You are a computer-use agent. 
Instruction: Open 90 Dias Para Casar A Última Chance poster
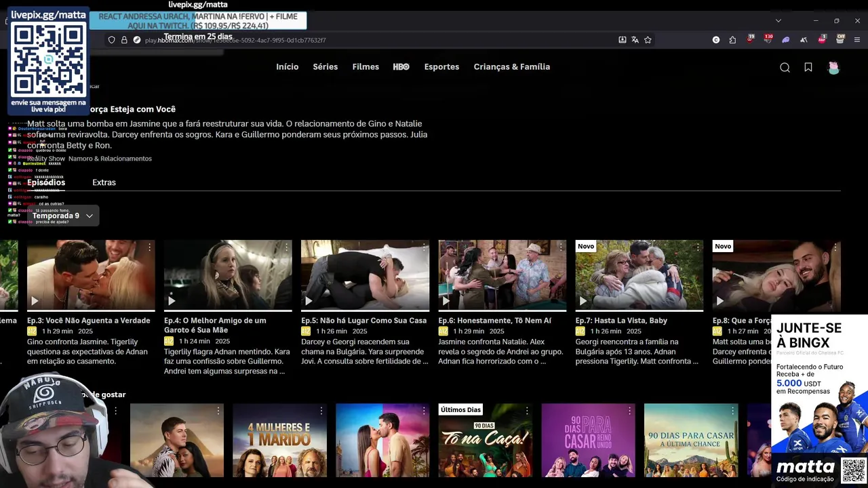(x=691, y=441)
